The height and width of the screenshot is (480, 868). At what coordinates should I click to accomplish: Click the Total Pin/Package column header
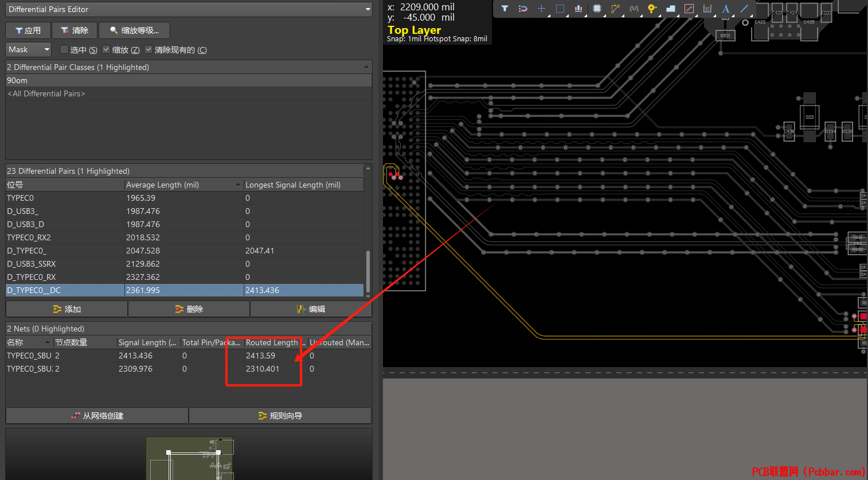pos(212,342)
